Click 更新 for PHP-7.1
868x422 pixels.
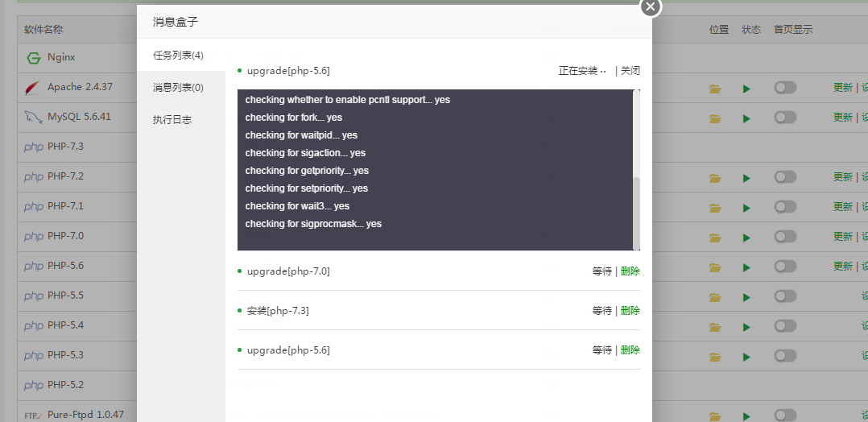point(843,207)
